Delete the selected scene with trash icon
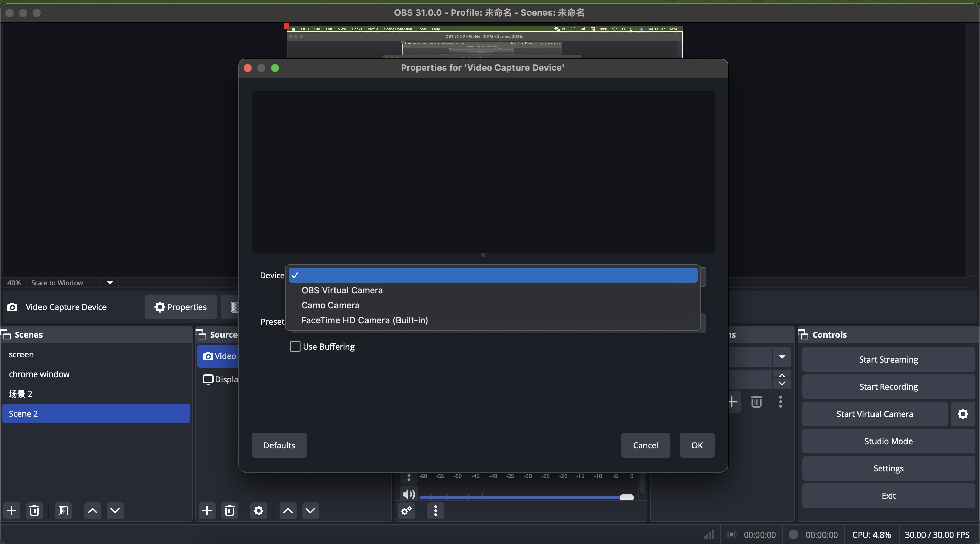Screen dimensions: 980x544 pos(34,511)
